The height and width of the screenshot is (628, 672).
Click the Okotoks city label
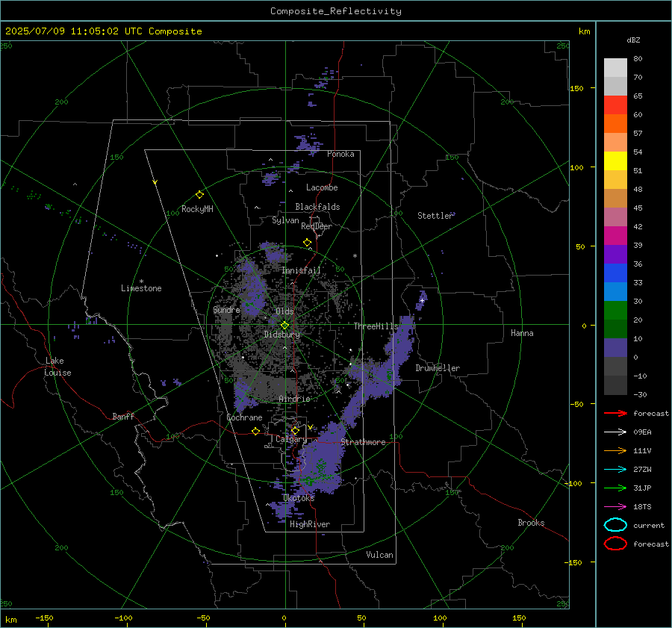coord(299,497)
